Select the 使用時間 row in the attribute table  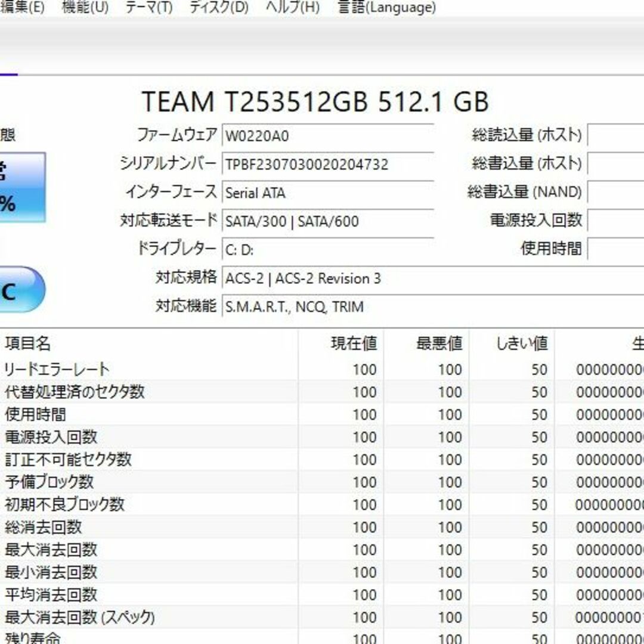click(322, 415)
